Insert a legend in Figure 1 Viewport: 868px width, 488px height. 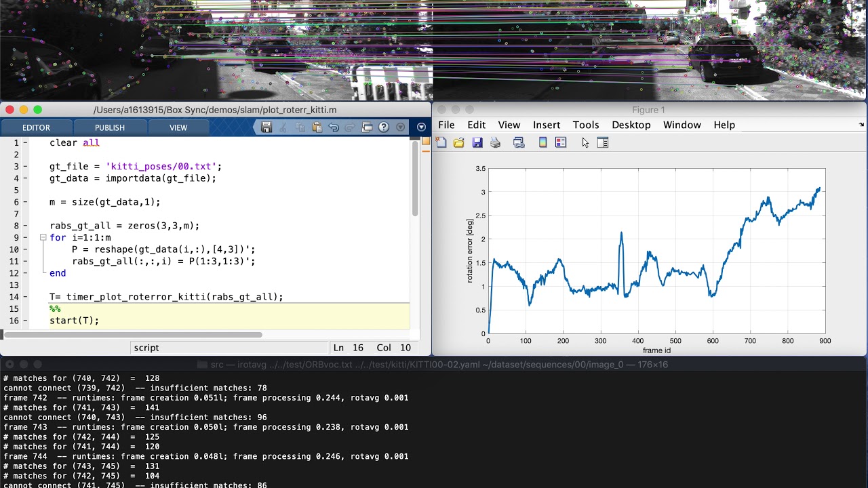tap(561, 142)
